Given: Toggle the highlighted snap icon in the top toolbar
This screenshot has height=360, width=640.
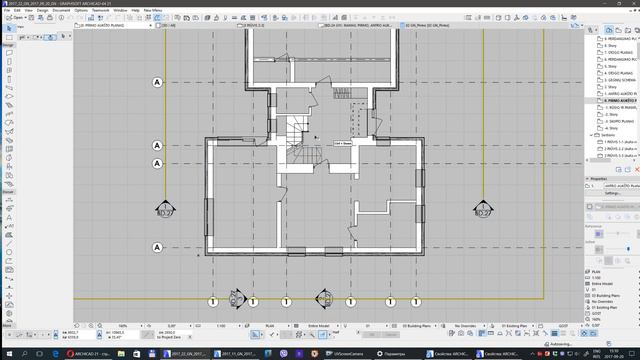Looking at the screenshot, I should pyautogui.click(x=157, y=18).
